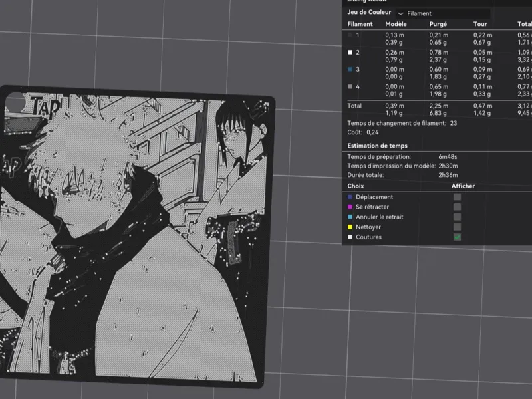This screenshot has height=399, width=532.
Task: Enable the Nettoyer display checkbox
Action: 457,227
